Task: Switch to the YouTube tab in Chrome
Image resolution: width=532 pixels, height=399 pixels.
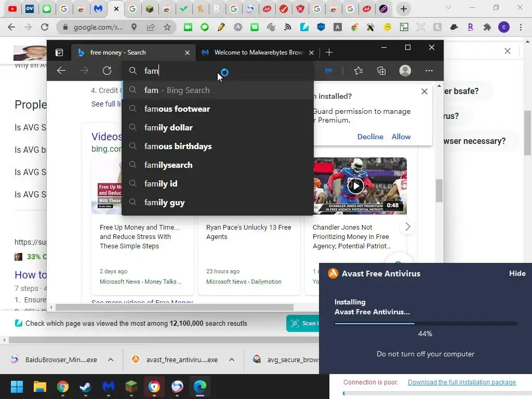Action: [x=12, y=9]
